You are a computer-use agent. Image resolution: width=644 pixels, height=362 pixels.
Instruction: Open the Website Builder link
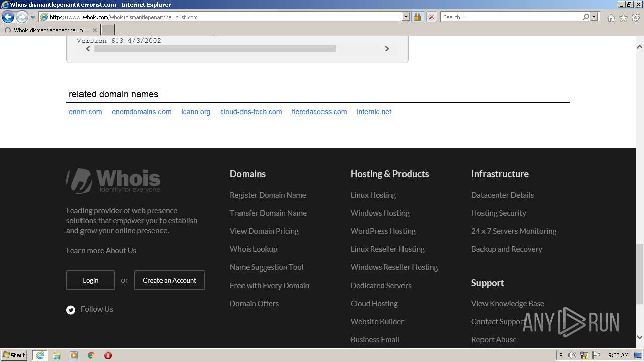pos(377,321)
